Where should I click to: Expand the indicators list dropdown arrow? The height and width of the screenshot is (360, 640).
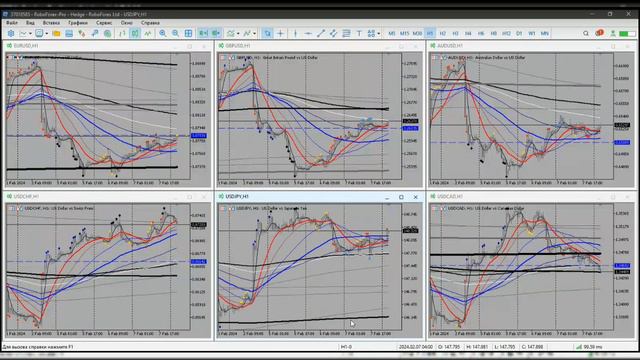point(238,33)
